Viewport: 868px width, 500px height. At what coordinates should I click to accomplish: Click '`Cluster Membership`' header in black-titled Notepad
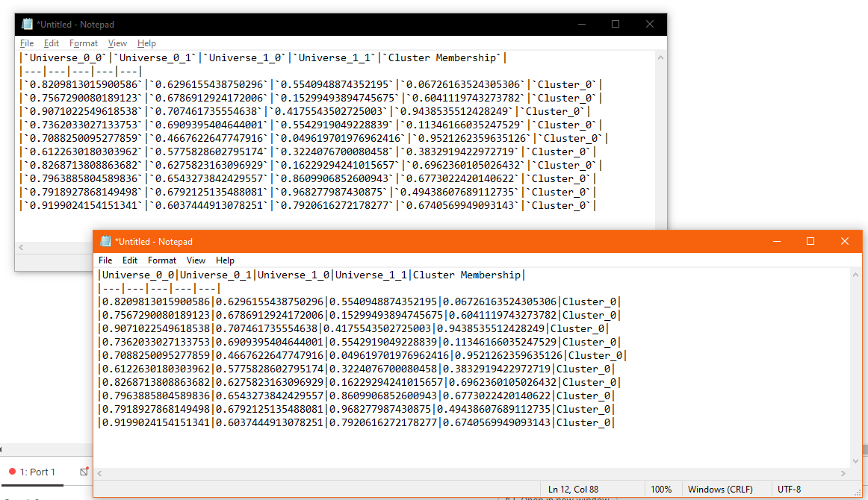click(441, 58)
